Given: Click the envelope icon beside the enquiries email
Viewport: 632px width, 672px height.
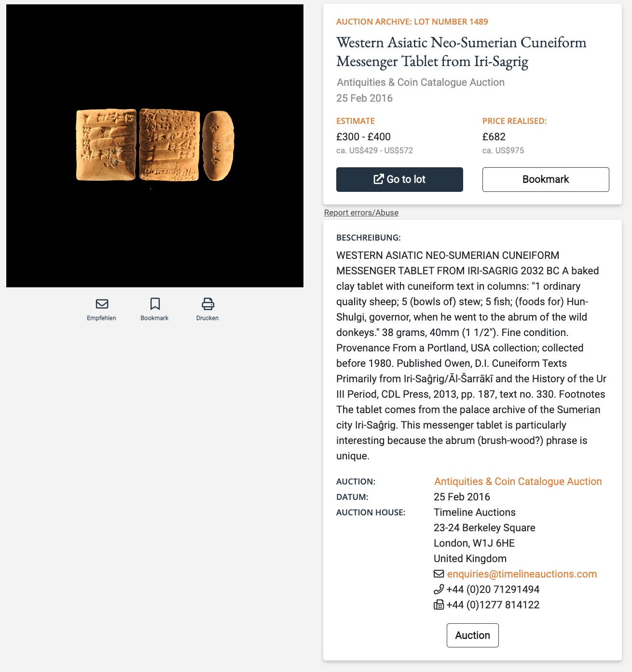Looking at the screenshot, I should click(439, 574).
